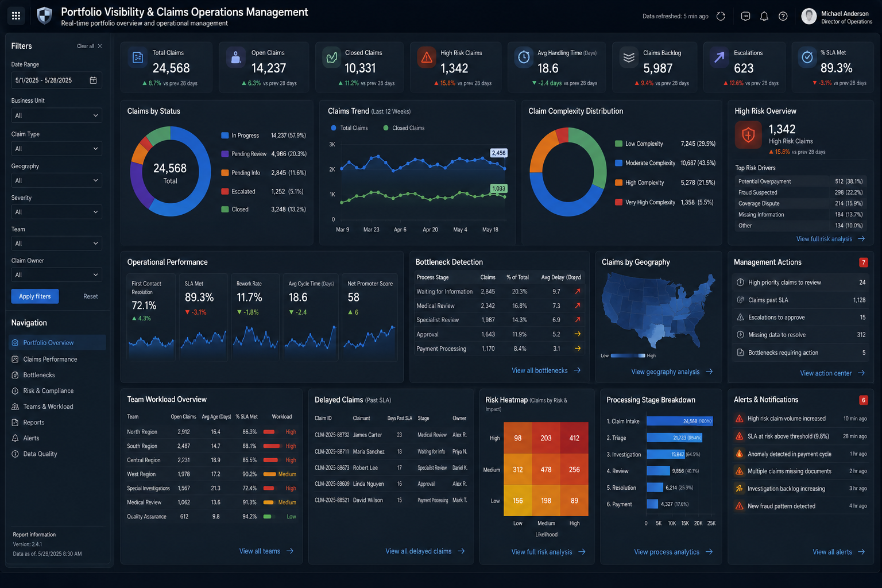Click the data refresh icon

[x=721, y=16]
